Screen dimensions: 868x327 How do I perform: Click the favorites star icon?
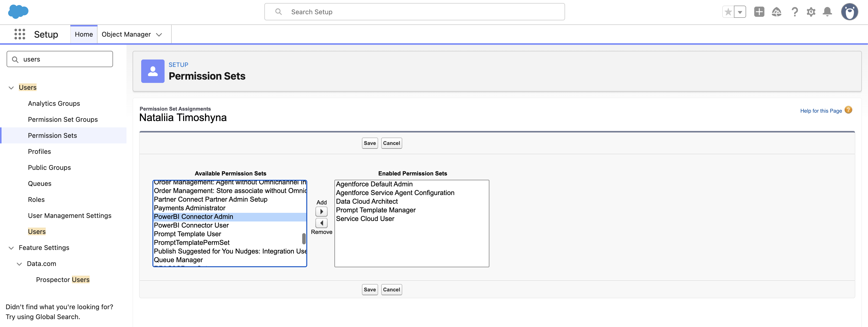[728, 12]
